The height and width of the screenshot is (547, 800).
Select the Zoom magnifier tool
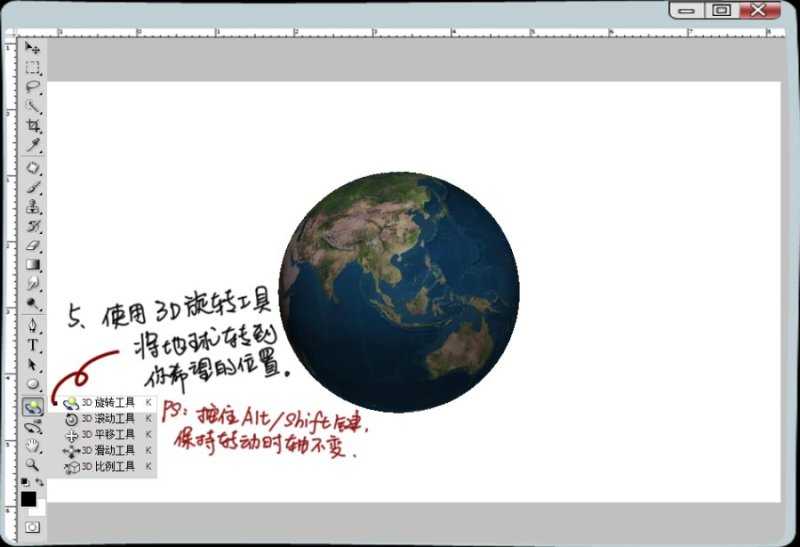[33, 465]
